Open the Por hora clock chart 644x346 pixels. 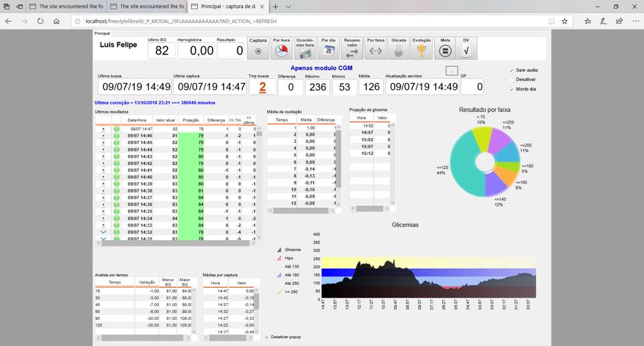point(282,51)
